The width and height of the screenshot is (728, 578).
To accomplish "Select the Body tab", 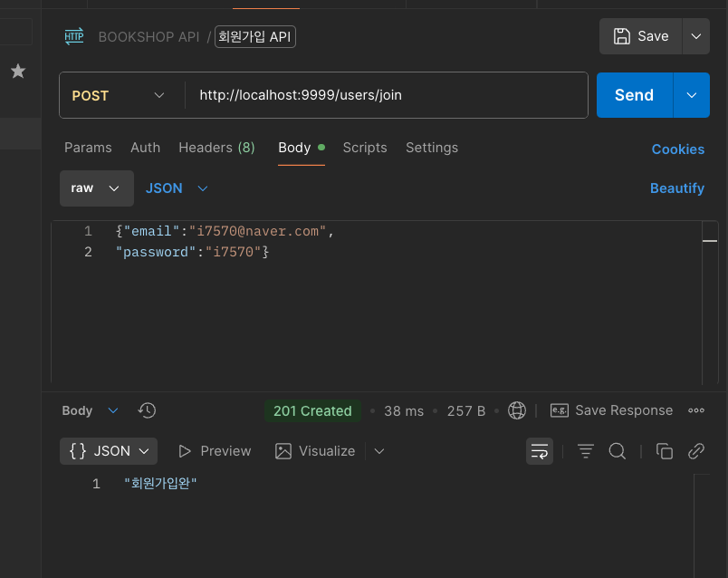I will [302, 148].
